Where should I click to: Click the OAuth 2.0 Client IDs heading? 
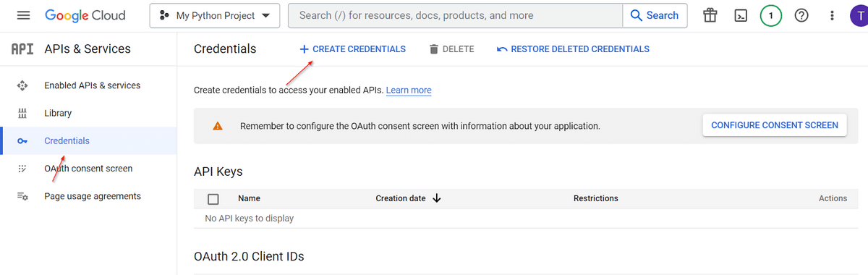pos(249,257)
